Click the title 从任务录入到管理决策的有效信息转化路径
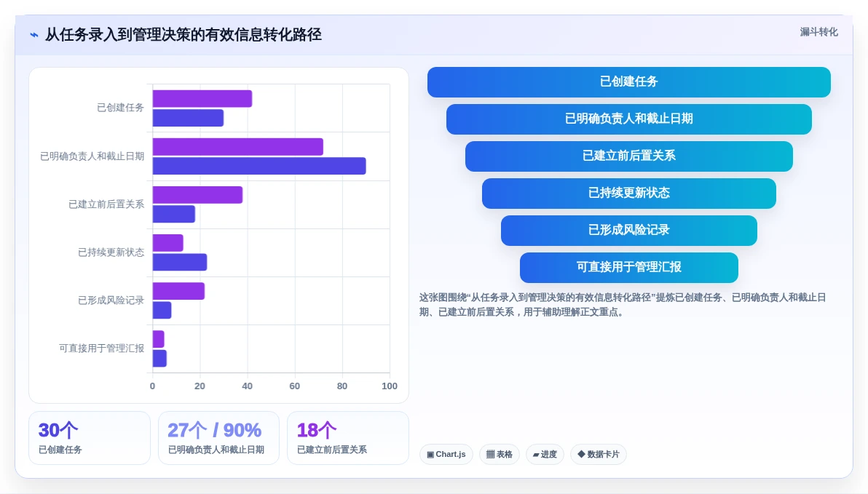Viewport: 868px width, 494px height. point(184,35)
